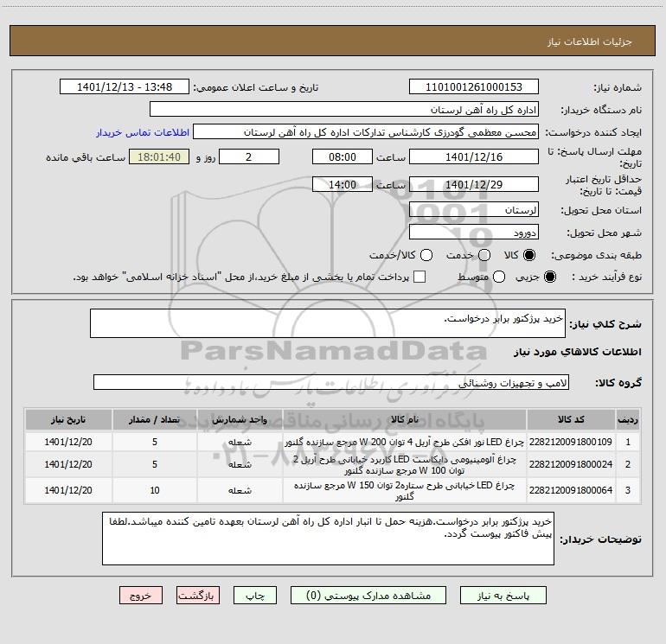Select the خدمت radio button
Screen dimensions: 666x644
tap(484, 255)
